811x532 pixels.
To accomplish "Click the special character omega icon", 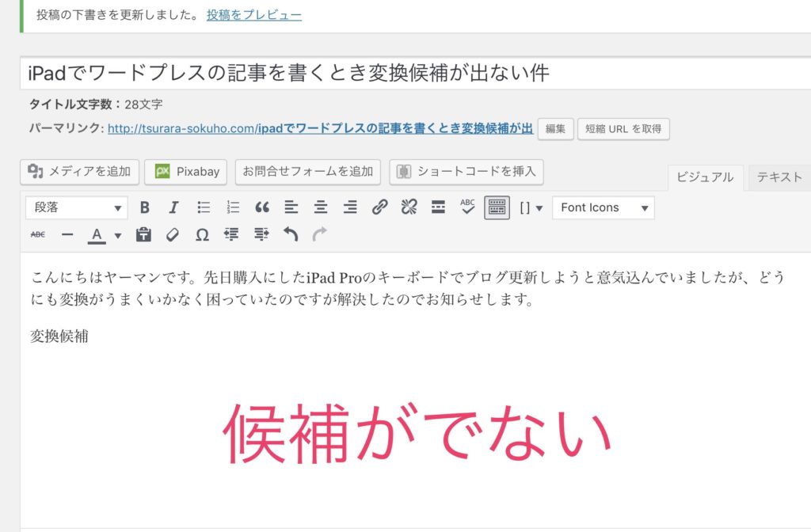I will [x=202, y=234].
